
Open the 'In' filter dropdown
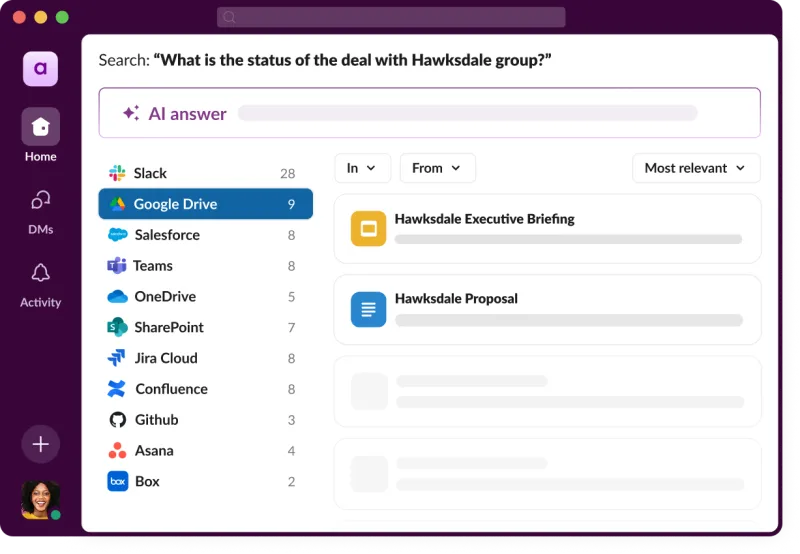362,168
